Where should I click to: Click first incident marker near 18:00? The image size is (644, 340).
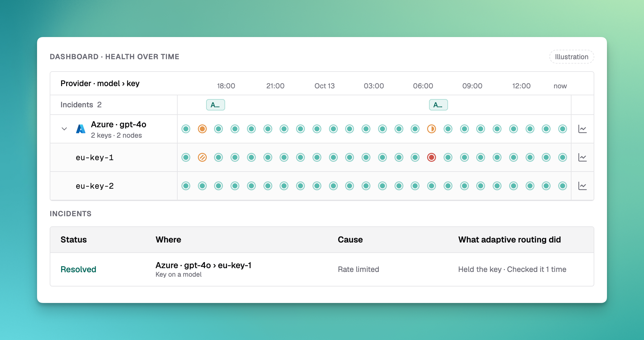[216, 105]
